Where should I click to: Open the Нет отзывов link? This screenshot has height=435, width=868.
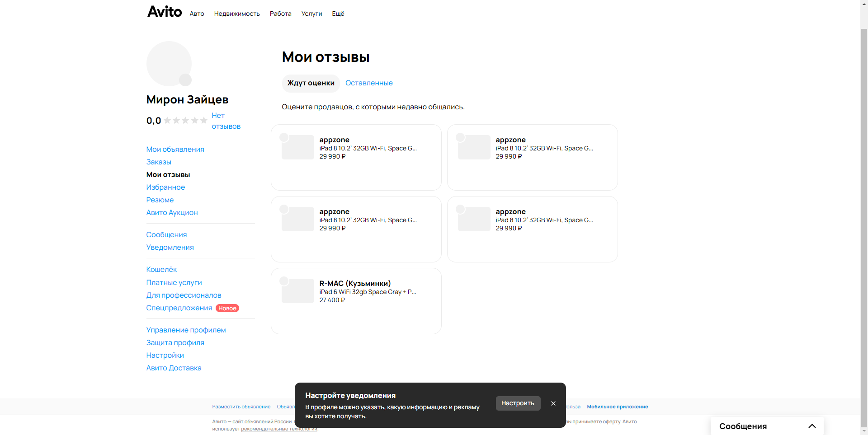(226, 121)
